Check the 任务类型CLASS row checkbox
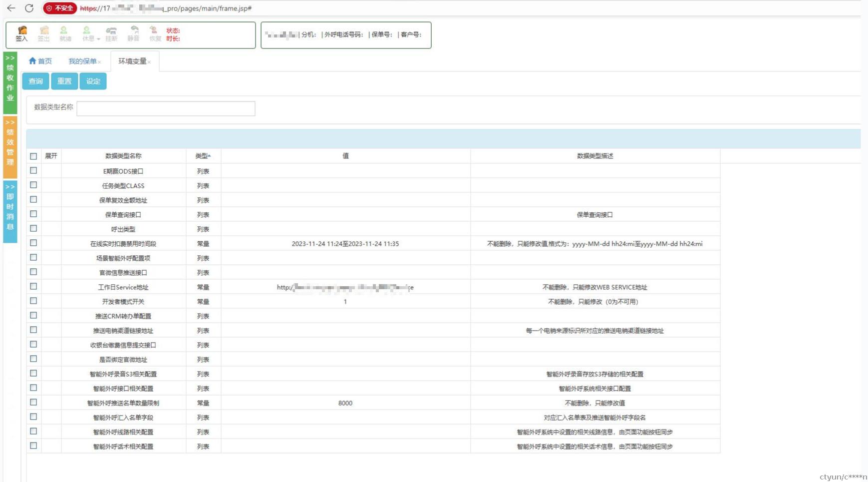The width and height of the screenshot is (868, 482). click(33, 185)
